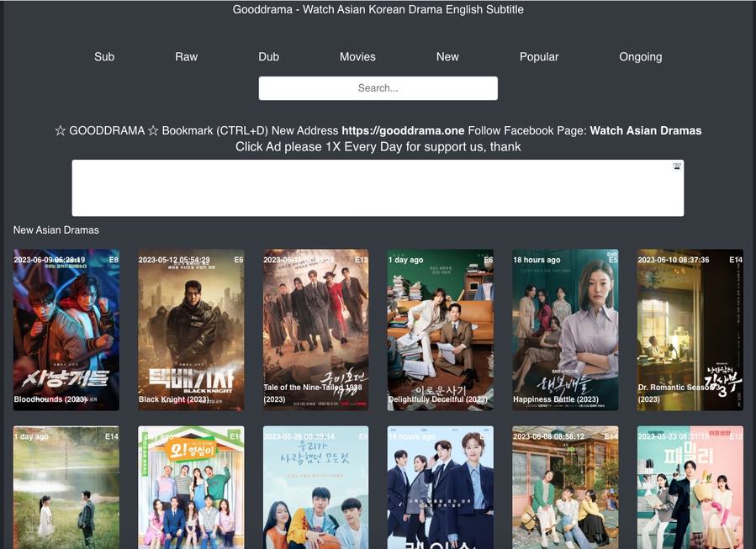The image size is (756, 549).
Task: Open the Sub section from the navigation
Action: point(103,56)
